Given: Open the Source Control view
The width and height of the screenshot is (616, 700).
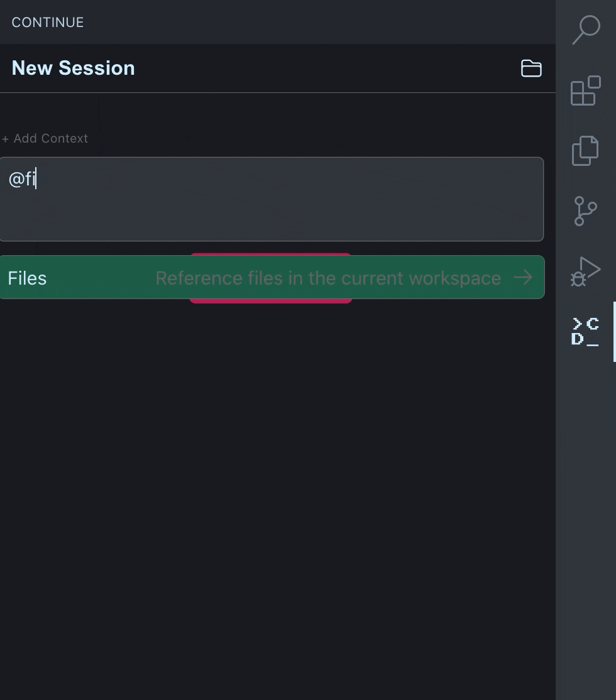Looking at the screenshot, I should [x=585, y=211].
